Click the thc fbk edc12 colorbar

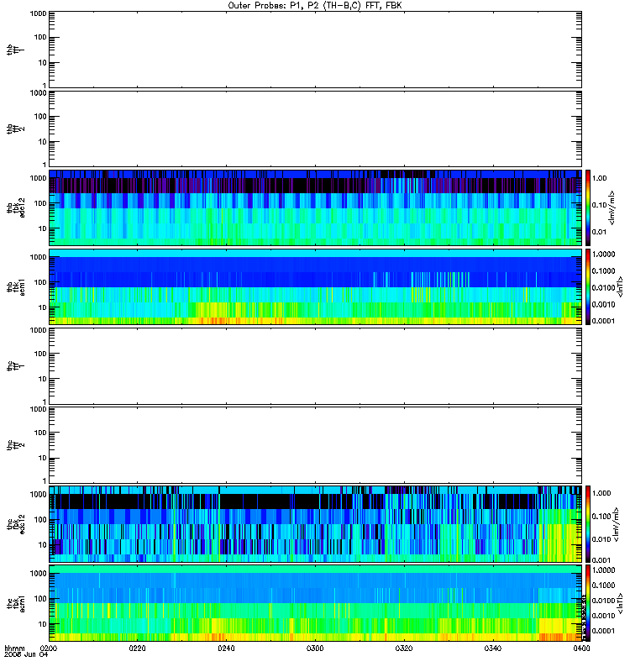pos(588,524)
